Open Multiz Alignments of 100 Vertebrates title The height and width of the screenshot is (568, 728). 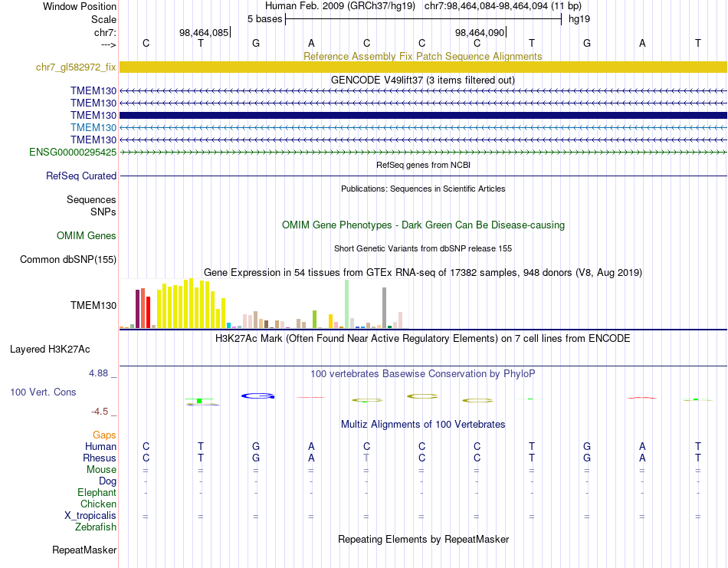(x=423, y=424)
